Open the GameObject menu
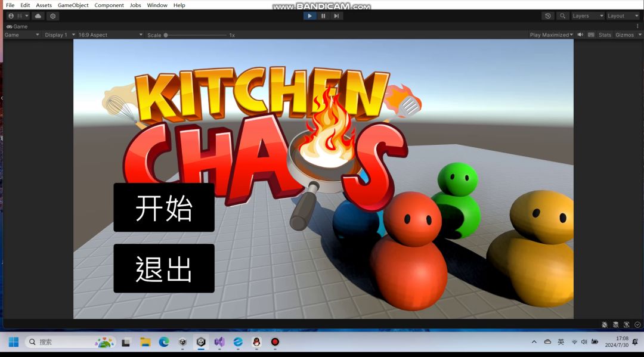Image resolution: width=644 pixels, height=357 pixels. pyautogui.click(x=73, y=5)
